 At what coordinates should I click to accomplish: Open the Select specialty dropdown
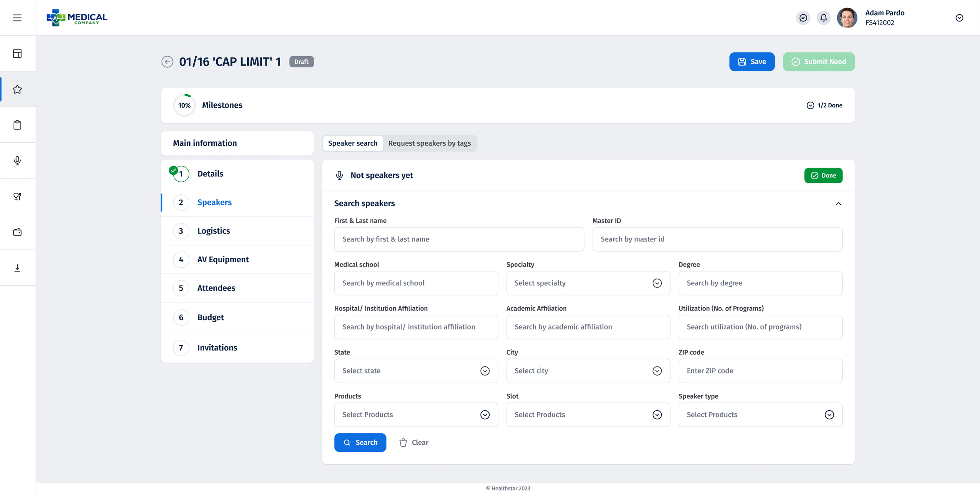[588, 283]
